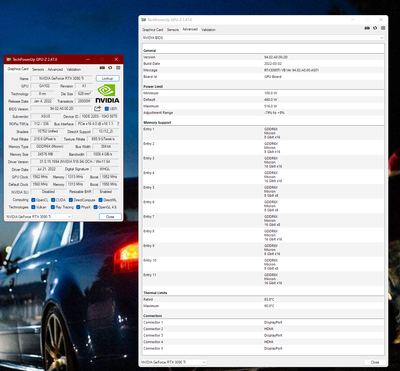The image size is (400, 371).
Task: Select the Default power limit row
Action: click(263, 100)
